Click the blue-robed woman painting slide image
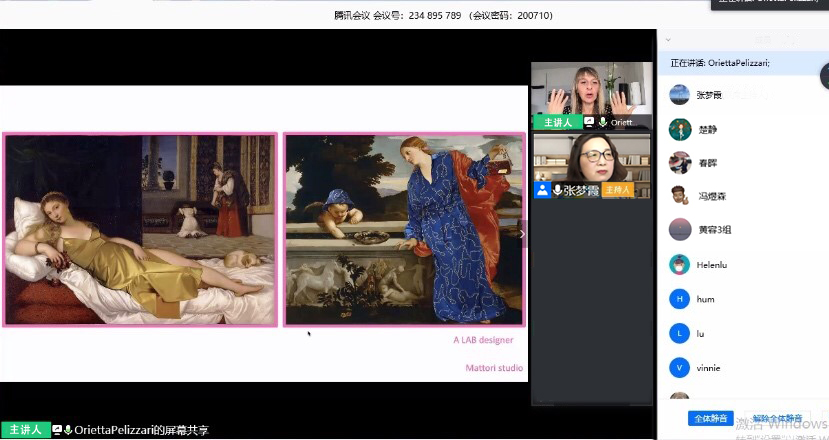Image resolution: width=829 pixels, height=440 pixels. point(404,230)
